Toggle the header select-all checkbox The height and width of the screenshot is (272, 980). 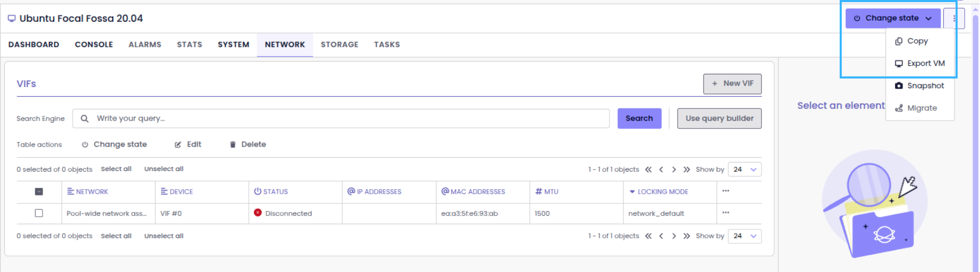[x=39, y=192]
